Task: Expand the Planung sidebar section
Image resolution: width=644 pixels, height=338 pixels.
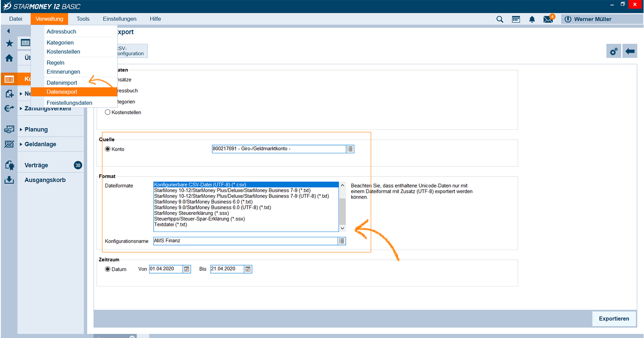Action: coord(36,129)
